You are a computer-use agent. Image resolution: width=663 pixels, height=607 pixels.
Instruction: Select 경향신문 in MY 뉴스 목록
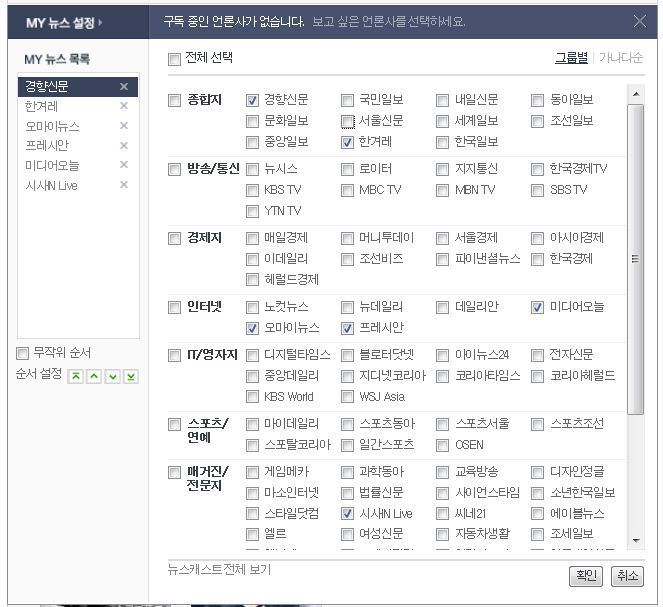pyautogui.click(x=78, y=87)
